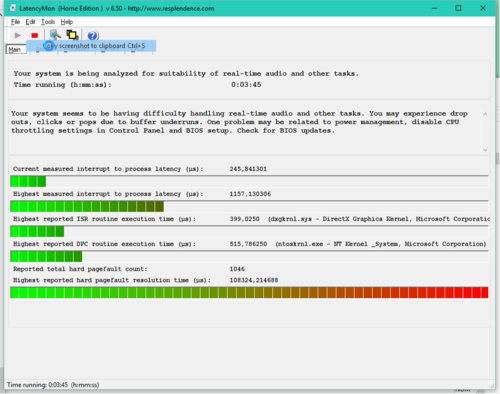The width and height of the screenshot is (500, 394).
Task: Click status bar 'Time running: 0:03:45' text
Action: click(x=53, y=385)
